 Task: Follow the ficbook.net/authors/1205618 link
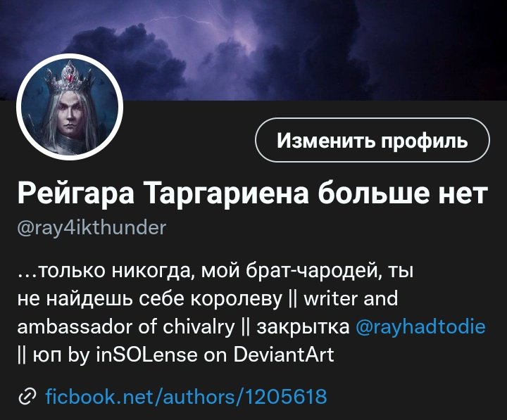[x=186, y=396]
